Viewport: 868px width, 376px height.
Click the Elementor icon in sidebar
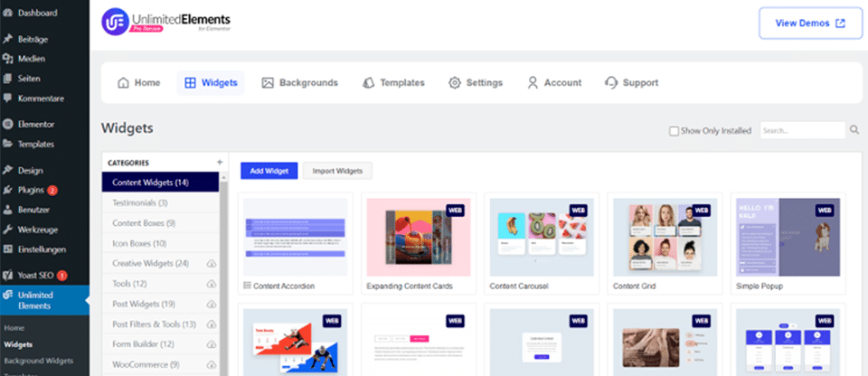(x=8, y=124)
